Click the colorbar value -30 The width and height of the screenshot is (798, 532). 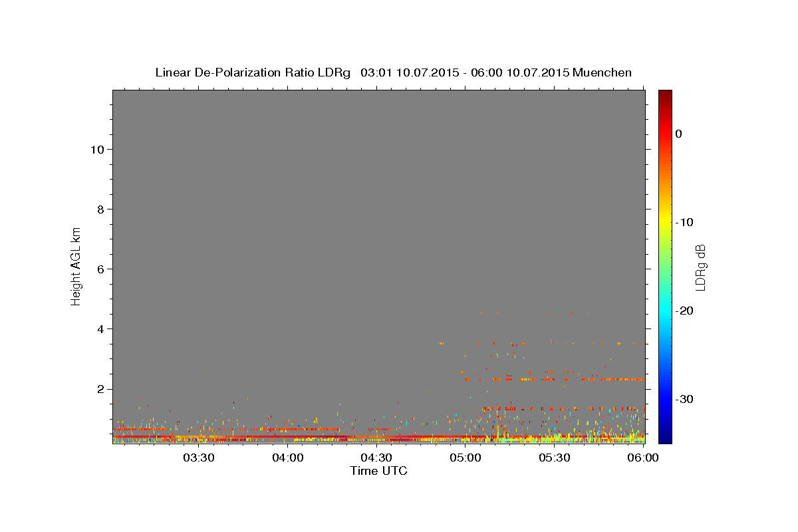[x=684, y=399]
